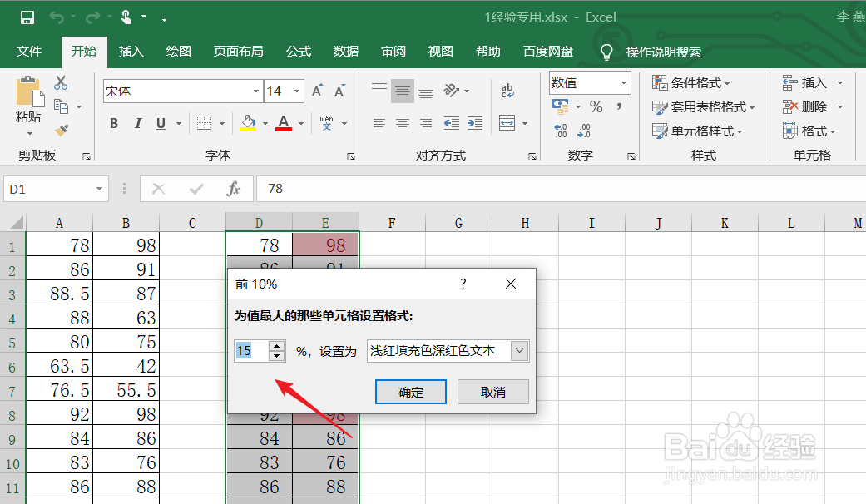Open 条件格式 conditional formatting menu
The width and height of the screenshot is (866, 504).
[x=691, y=83]
